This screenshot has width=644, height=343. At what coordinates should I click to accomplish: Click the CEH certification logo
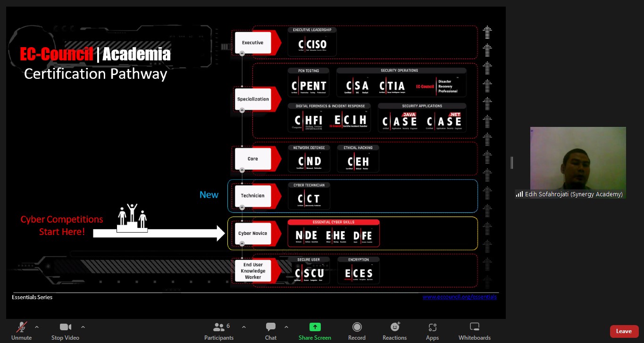(358, 161)
